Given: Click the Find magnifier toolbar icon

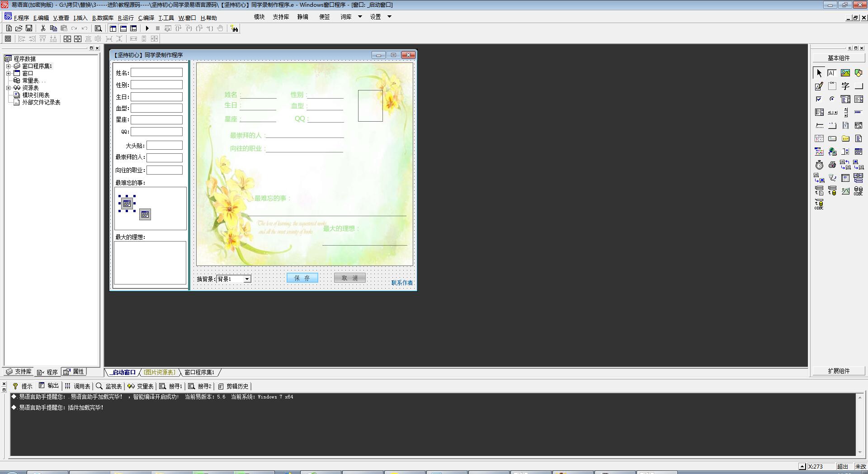Looking at the screenshot, I should (98, 28).
